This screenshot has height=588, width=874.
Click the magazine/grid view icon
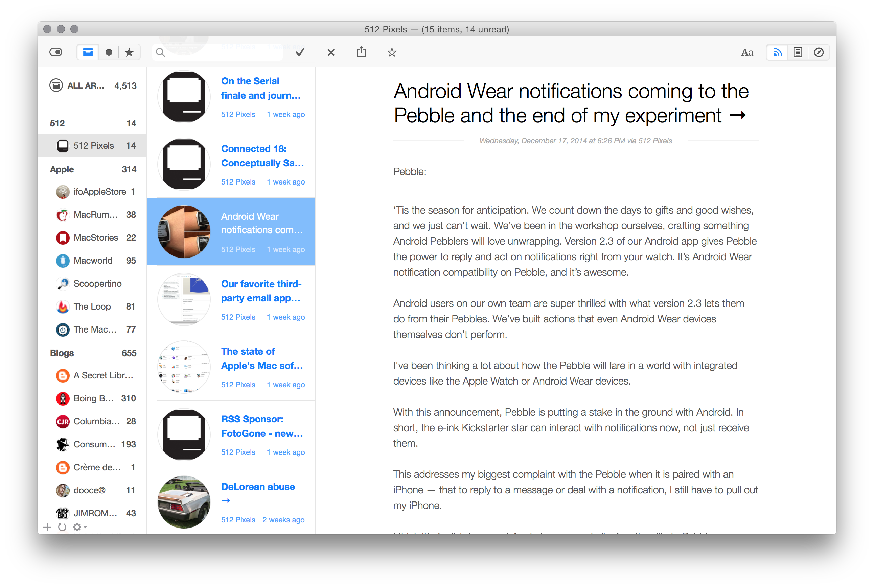[797, 52]
